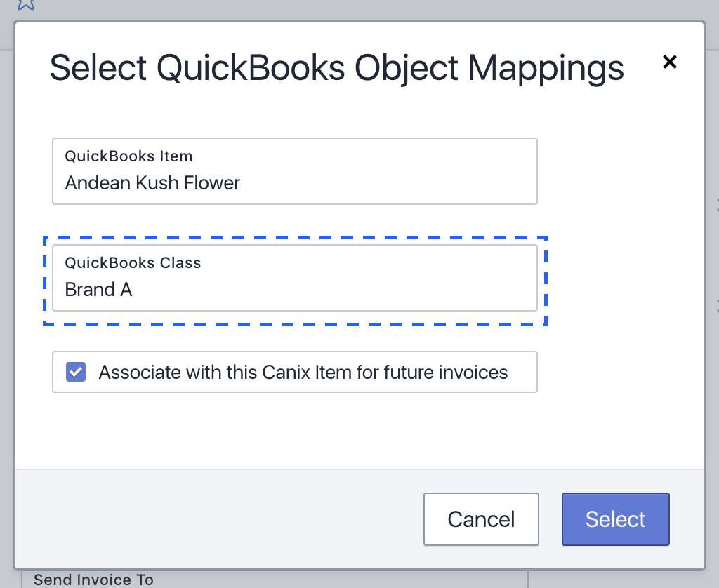Click the QuickBooks Class field label
The height and width of the screenshot is (588, 719).
(133, 263)
